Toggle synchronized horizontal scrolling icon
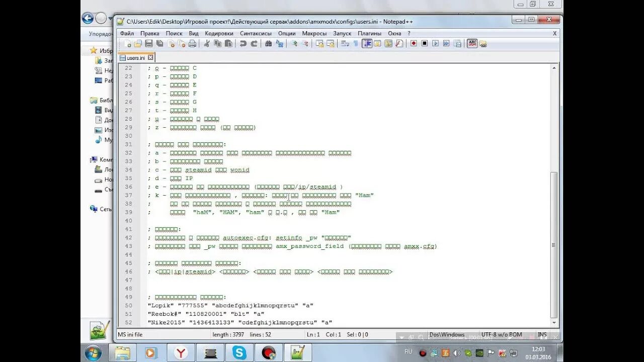Viewport: 644px width, 362px height. 331,44
